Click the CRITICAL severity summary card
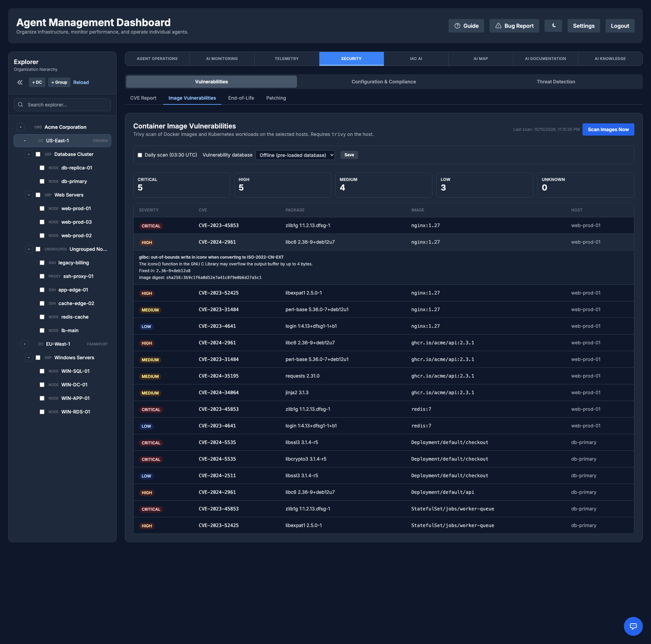 181,185
